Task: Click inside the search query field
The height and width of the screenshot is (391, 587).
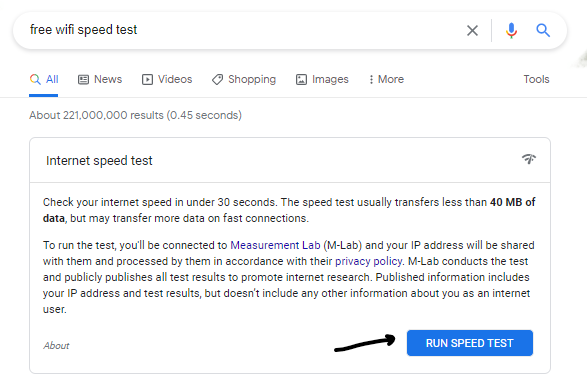Action: coord(240,30)
